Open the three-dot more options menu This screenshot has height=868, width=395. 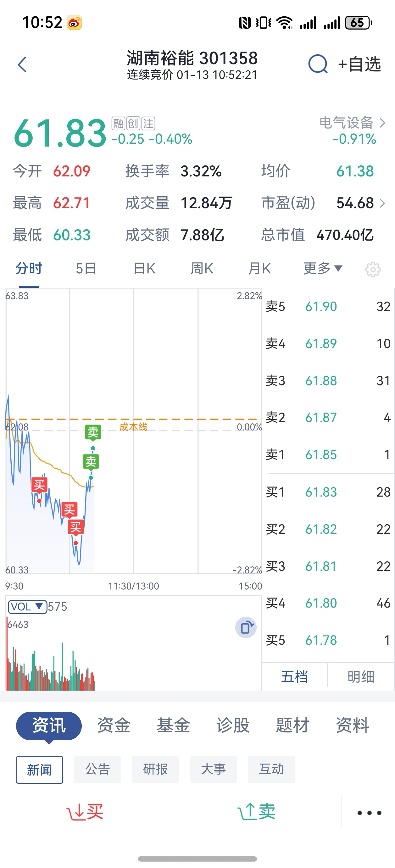click(x=369, y=813)
